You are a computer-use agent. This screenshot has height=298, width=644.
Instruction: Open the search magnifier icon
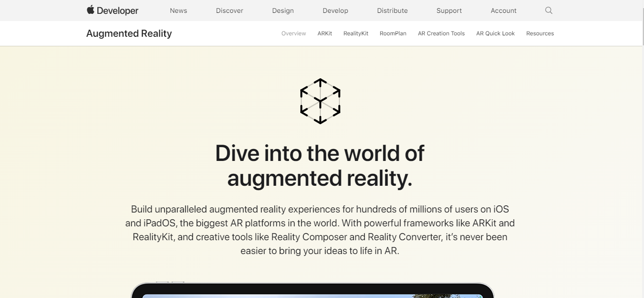549,11
